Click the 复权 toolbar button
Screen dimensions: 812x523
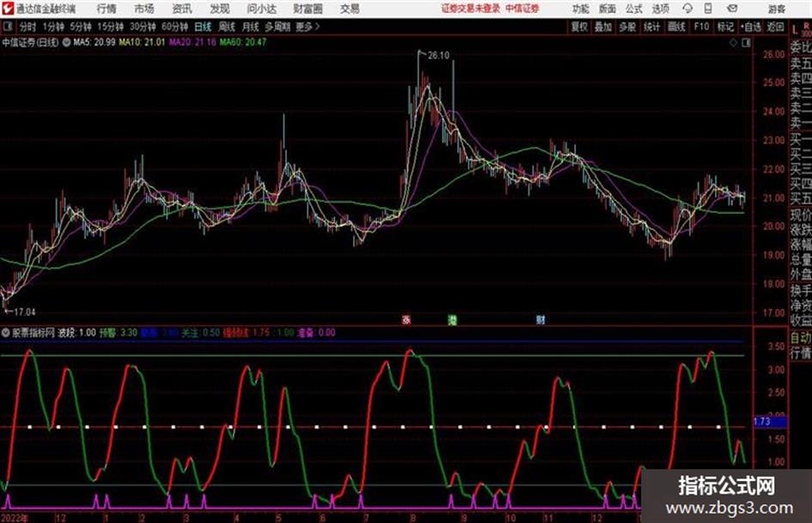coord(579,27)
